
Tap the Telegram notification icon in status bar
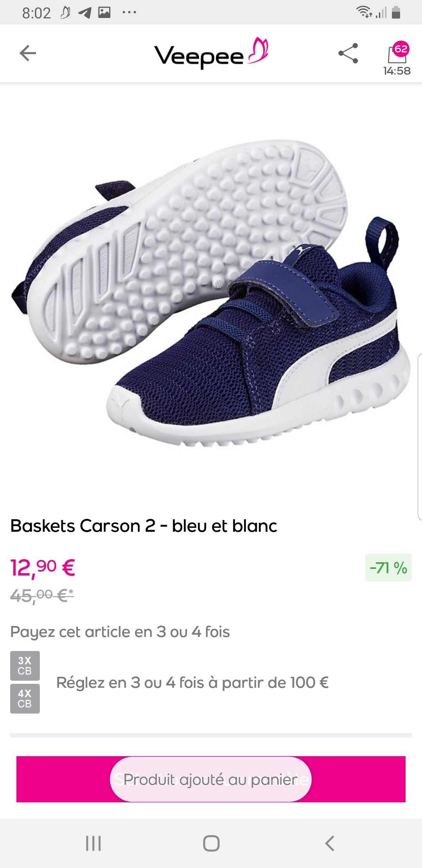(85, 13)
